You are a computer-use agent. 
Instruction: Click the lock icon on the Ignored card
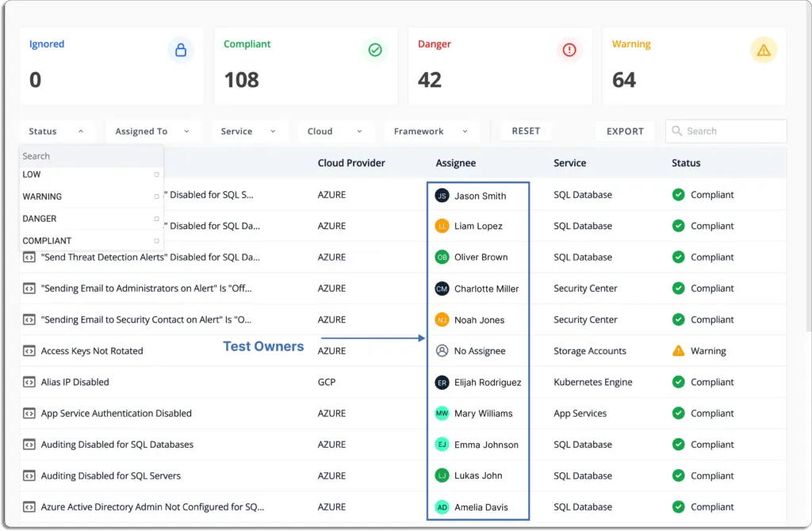click(x=182, y=50)
